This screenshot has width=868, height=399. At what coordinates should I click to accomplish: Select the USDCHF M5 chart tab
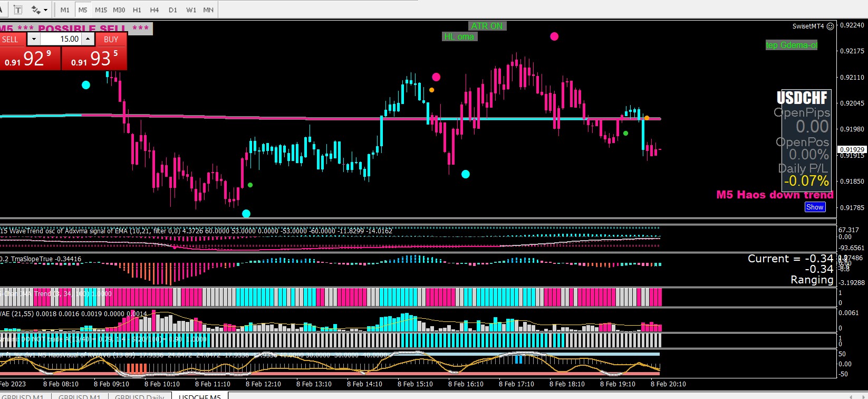tap(200, 396)
